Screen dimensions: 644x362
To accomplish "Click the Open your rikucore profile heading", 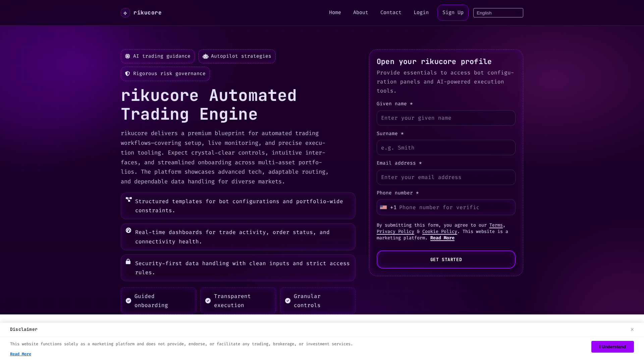I will (x=434, y=62).
